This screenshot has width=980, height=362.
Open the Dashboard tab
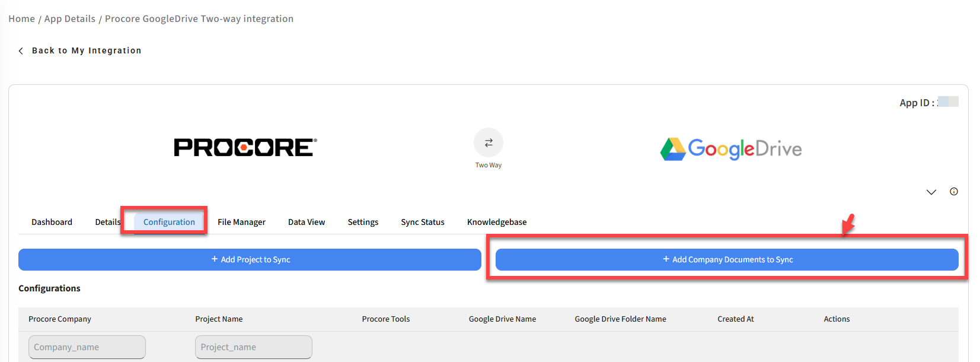pos(52,222)
